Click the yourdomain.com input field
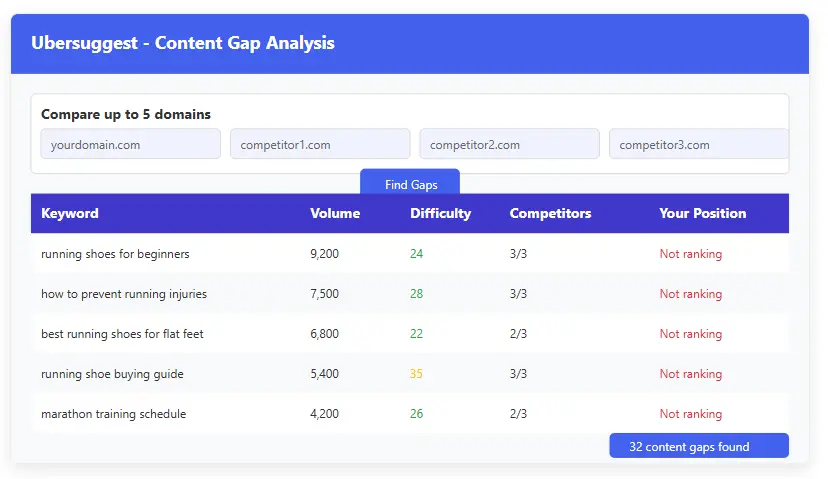 tap(130, 144)
